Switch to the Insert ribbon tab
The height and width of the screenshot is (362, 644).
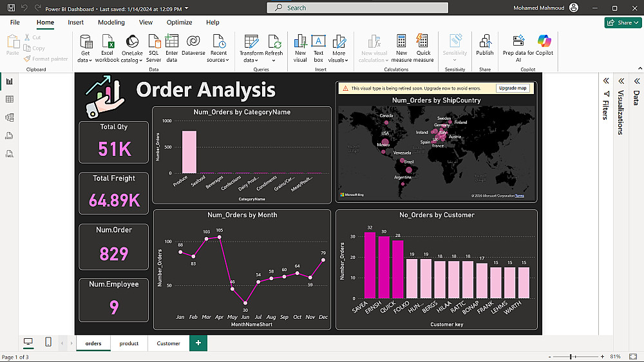pos(75,22)
